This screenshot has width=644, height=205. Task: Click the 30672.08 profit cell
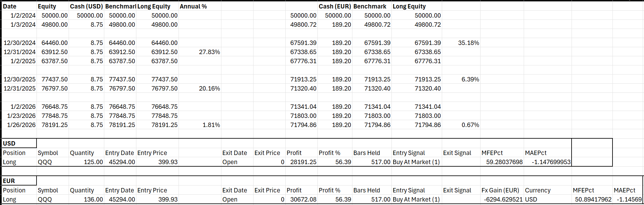click(303, 199)
